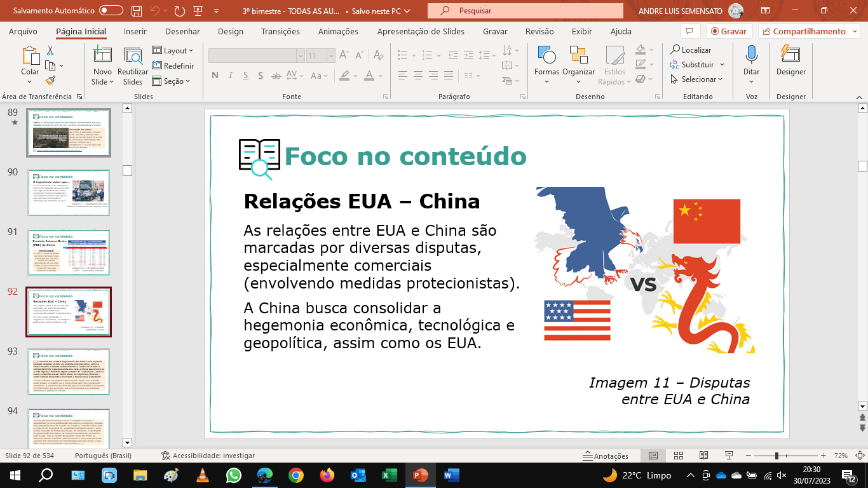This screenshot has height=488, width=868.
Task: Open comments button near Gravar
Action: 689,31
